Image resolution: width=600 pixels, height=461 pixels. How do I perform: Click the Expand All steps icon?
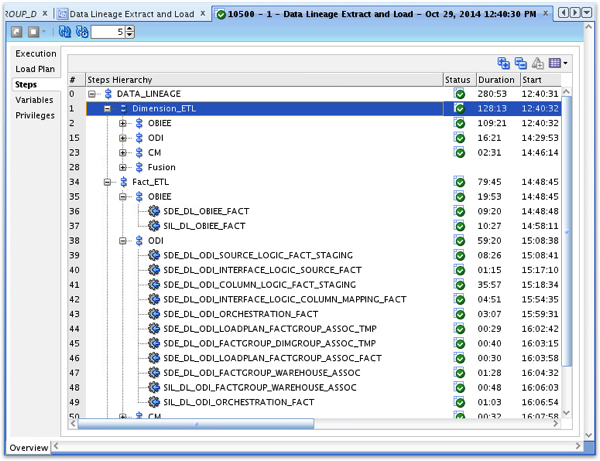[x=503, y=63]
